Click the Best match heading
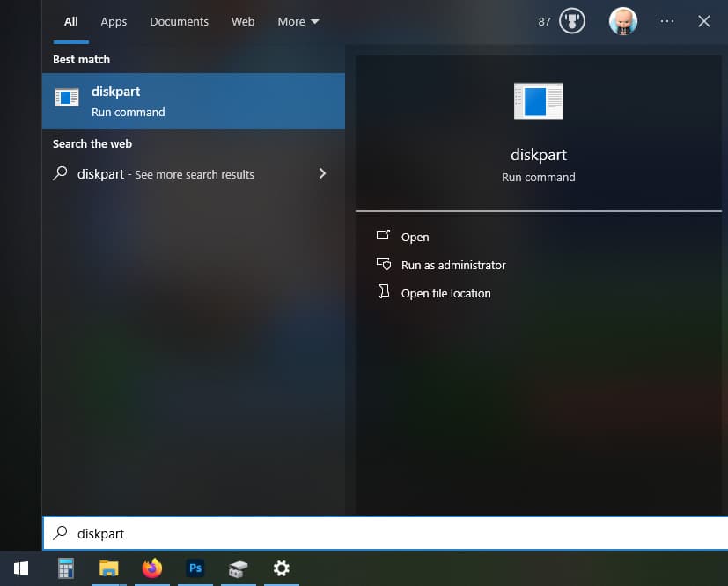728x586 pixels. [x=81, y=59]
